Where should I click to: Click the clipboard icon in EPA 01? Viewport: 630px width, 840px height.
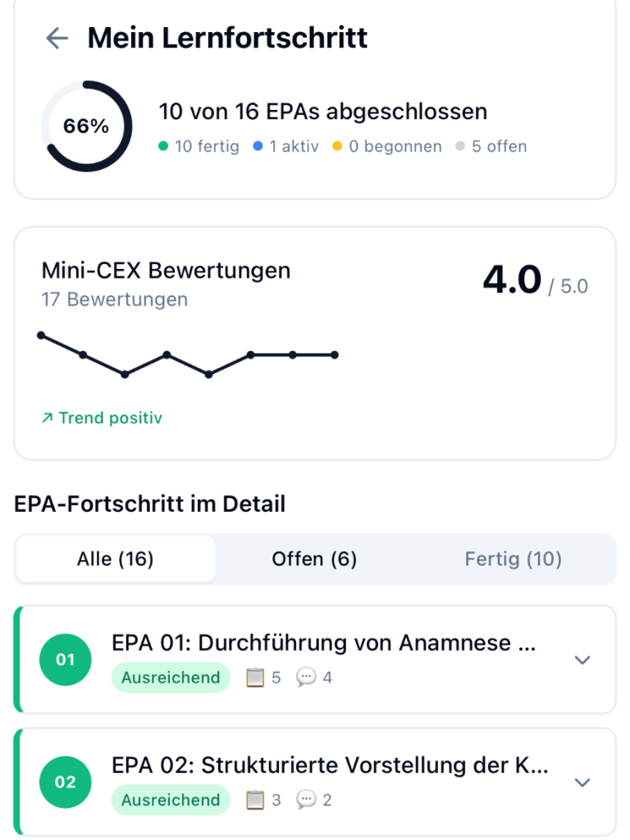tap(255, 678)
